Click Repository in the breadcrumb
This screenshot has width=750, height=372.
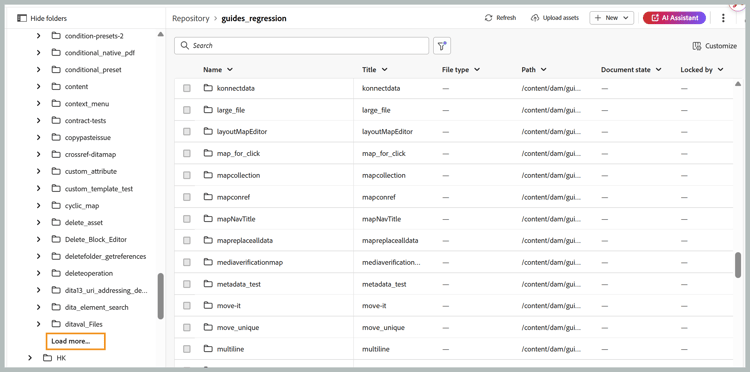(191, 18)
